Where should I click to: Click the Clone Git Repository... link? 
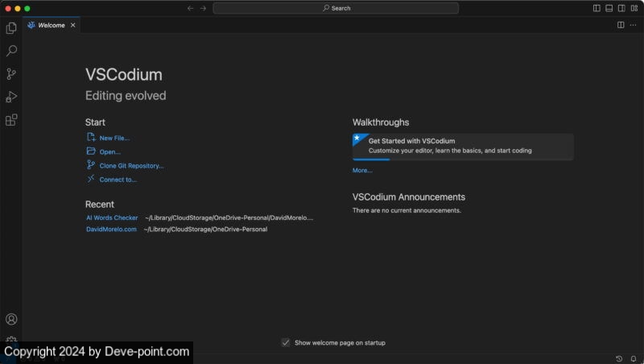pos(131,166)
